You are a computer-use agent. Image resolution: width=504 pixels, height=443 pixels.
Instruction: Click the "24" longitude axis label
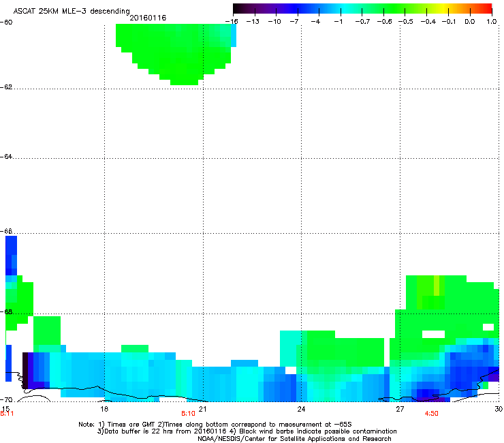click(301, 409)
